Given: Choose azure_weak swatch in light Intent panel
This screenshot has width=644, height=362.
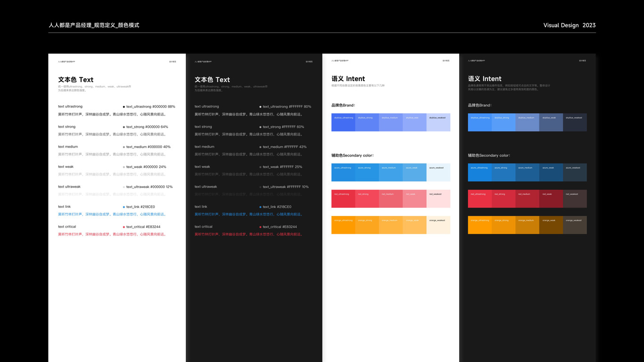Looking at the screenshot, I should (415, 172).
